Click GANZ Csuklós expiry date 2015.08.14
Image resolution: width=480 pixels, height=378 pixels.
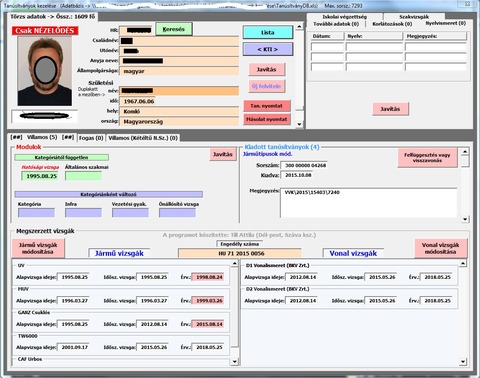(207, 324)
